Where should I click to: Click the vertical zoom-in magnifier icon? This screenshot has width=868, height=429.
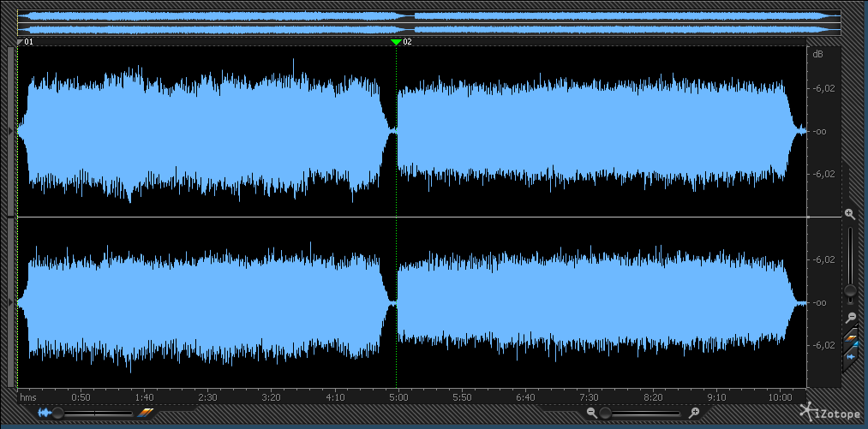(850, 214)
